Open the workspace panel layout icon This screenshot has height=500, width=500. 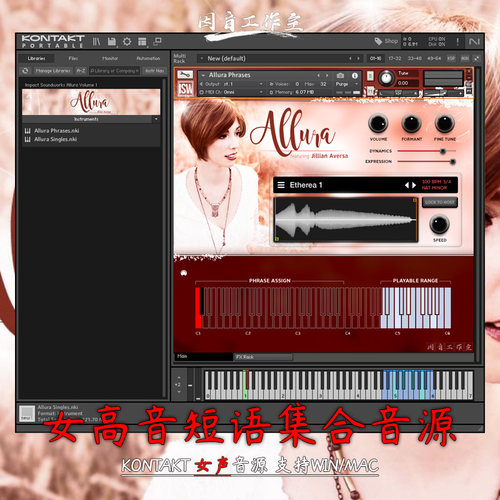(142, 41)
